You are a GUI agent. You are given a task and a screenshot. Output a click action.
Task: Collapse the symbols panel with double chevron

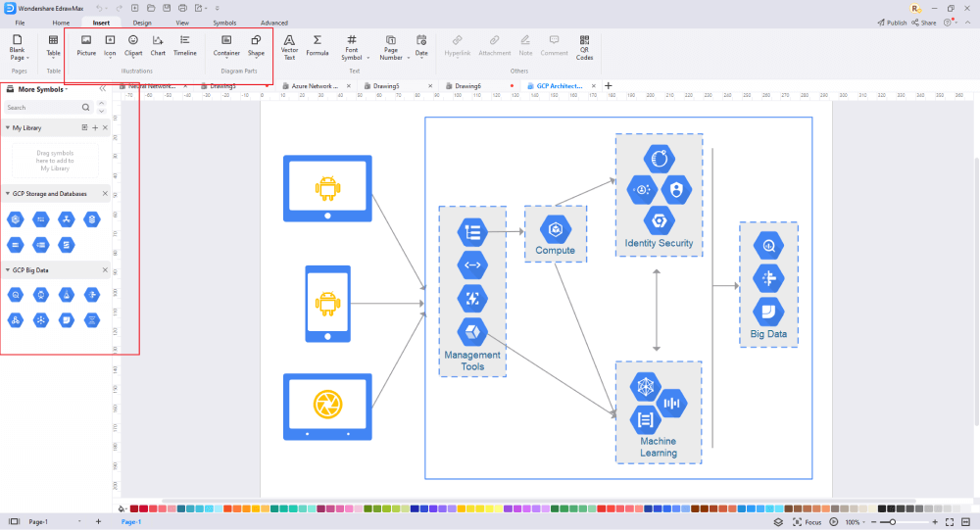[103, 89]
